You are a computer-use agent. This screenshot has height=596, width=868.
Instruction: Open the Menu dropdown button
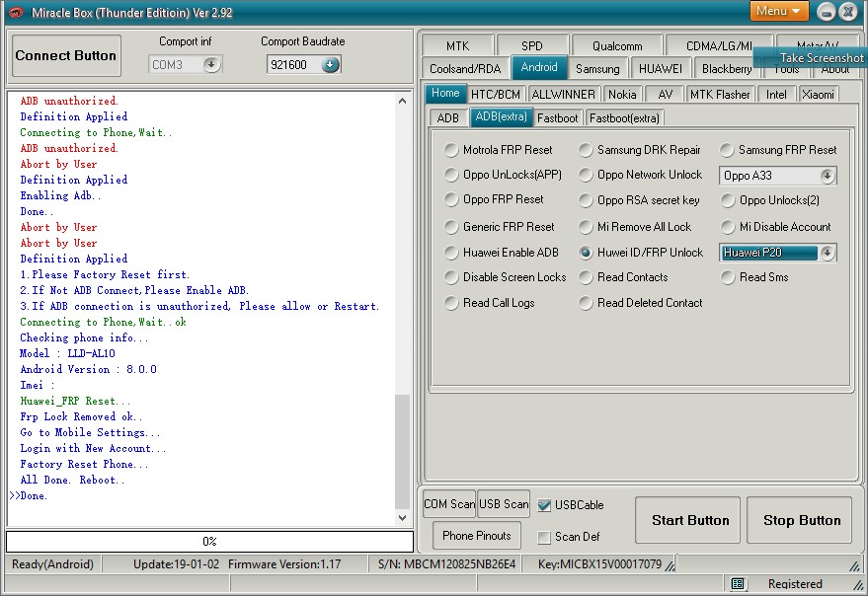click(778, 11)
